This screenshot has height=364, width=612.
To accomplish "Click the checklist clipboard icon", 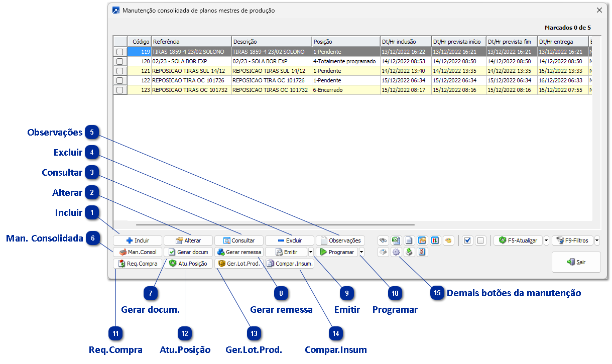I will tap(422, 252).
